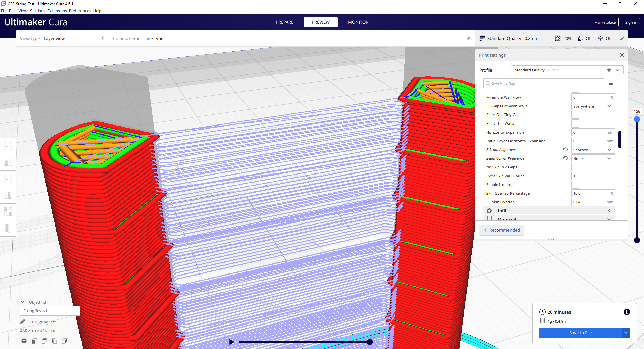
Task: Click the simulation path slider handle
Action: [370, 342]
